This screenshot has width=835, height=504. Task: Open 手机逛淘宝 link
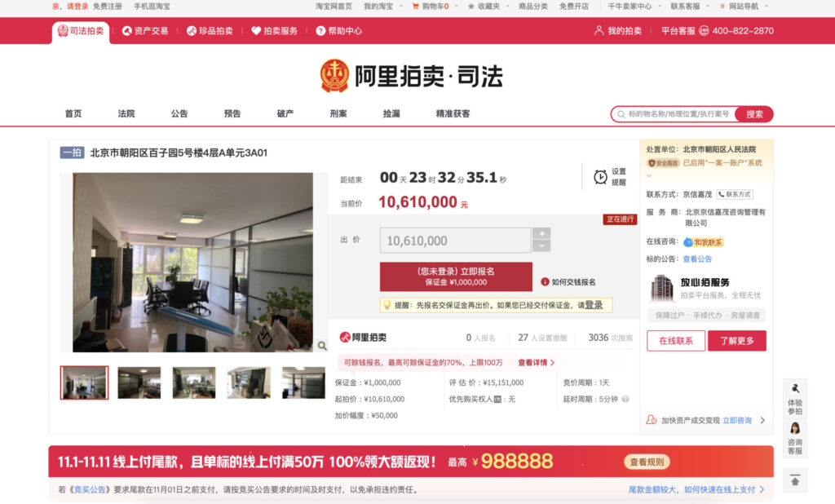click(x=152, y=7)
